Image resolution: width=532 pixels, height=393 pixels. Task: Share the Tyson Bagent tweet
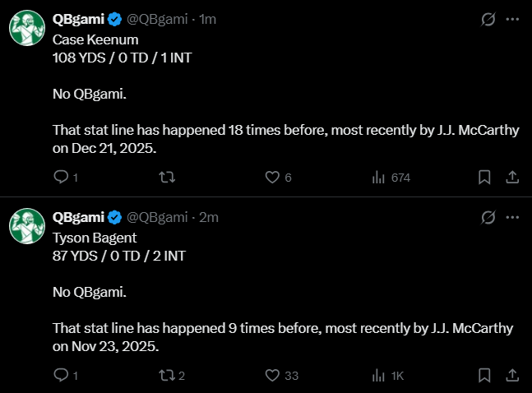click(x=512, y=376)
